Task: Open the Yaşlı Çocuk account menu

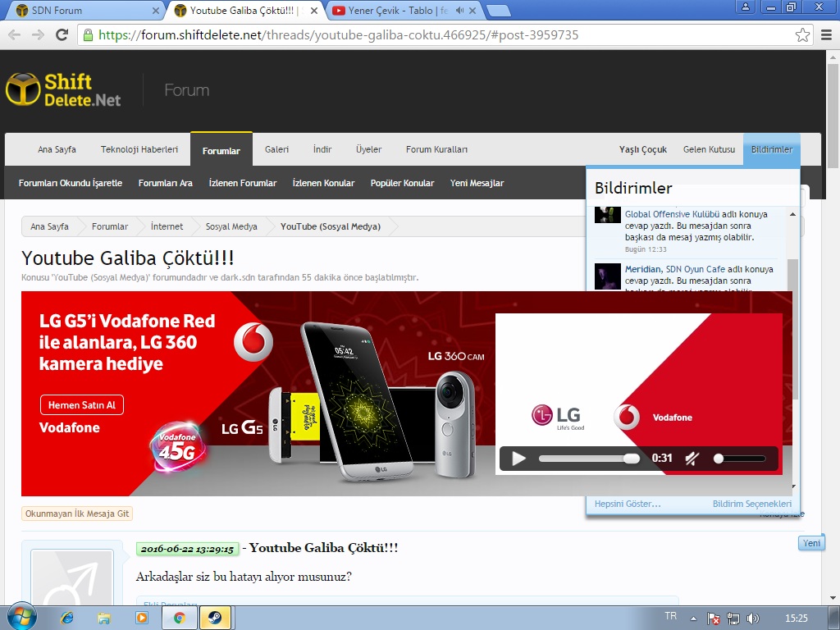Action: [642, 149]
